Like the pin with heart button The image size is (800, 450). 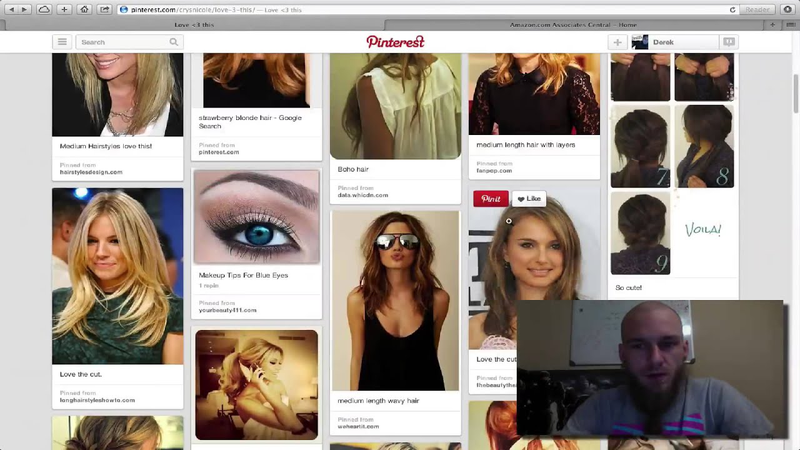528,199
